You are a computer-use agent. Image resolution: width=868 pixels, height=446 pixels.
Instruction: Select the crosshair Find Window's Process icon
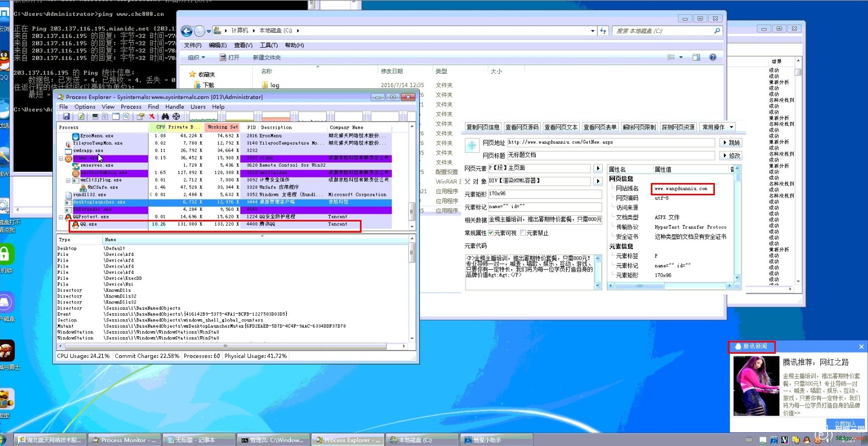[176, 117]
